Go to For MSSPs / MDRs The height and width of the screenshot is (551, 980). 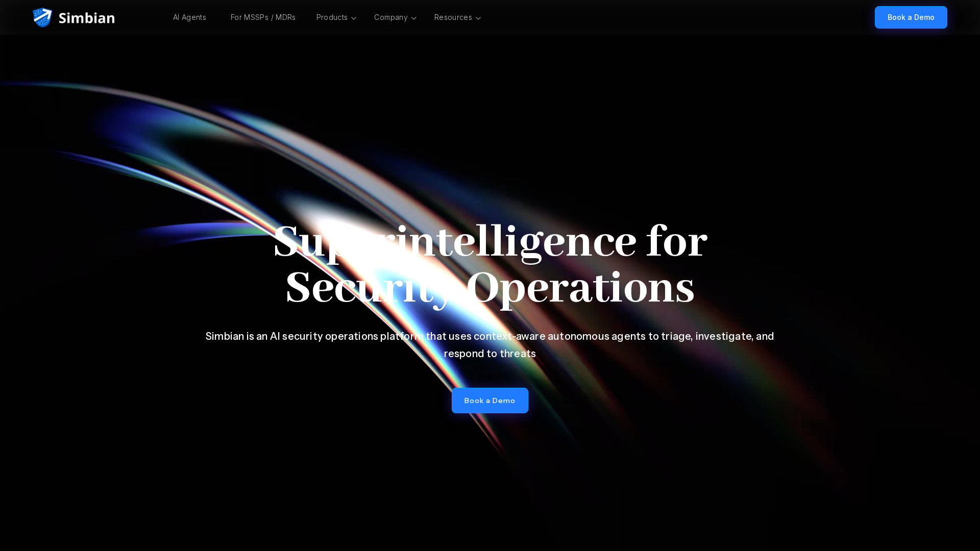[263, 17]
